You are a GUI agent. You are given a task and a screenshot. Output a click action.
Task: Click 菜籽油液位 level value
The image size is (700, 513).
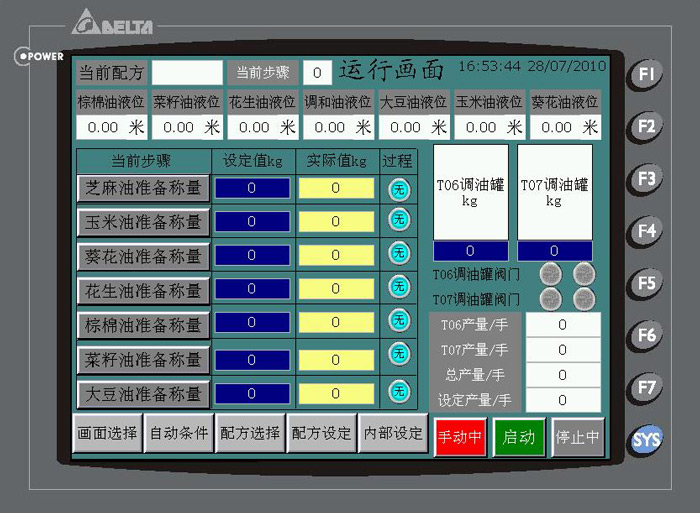pyautogui.click(x=187, y=127)
